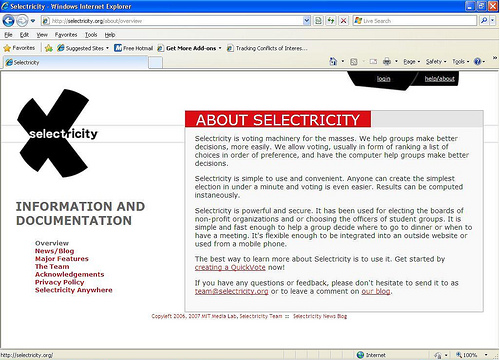Click the Internet Explorer title bar icon
This screenshot has height=360, width=500.
[5, 6]
